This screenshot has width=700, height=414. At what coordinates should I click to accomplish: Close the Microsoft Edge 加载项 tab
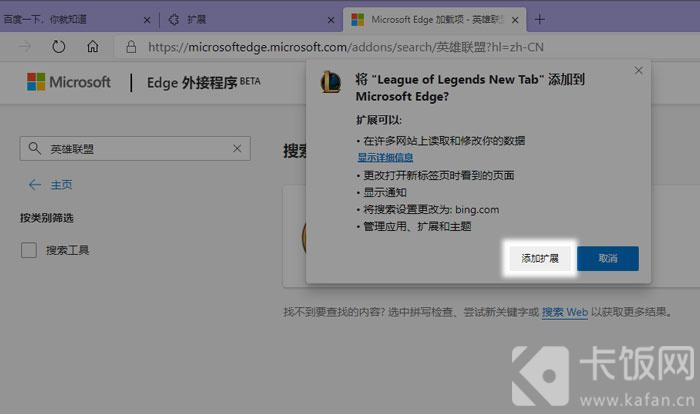point(515,20)
